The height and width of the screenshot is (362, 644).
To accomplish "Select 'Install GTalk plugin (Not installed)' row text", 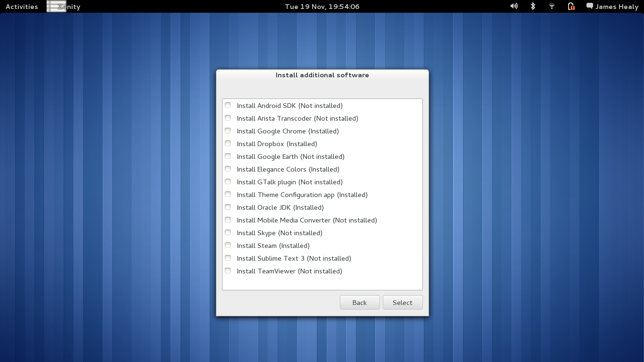I will click(x=289, y=182).
